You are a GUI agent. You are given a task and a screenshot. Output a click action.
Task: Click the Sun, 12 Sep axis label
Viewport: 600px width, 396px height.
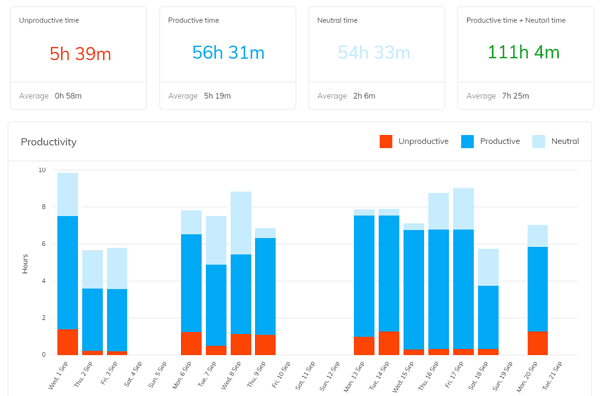[x=329, y=376]
